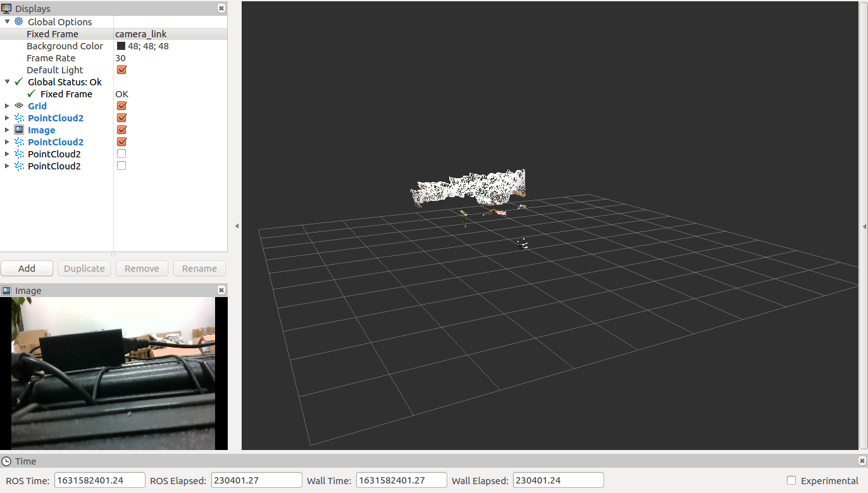Click the Displays panel monitor icon

(6, 8)
